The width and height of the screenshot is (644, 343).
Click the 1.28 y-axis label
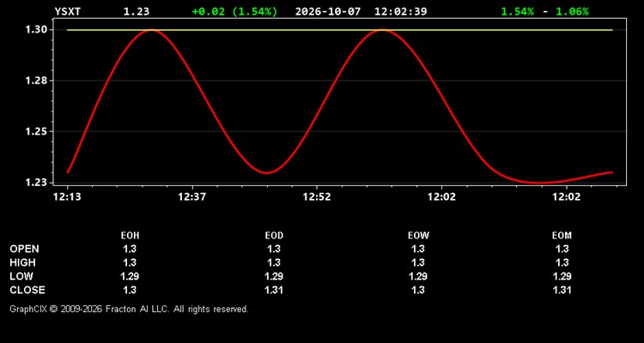[35, 81]
